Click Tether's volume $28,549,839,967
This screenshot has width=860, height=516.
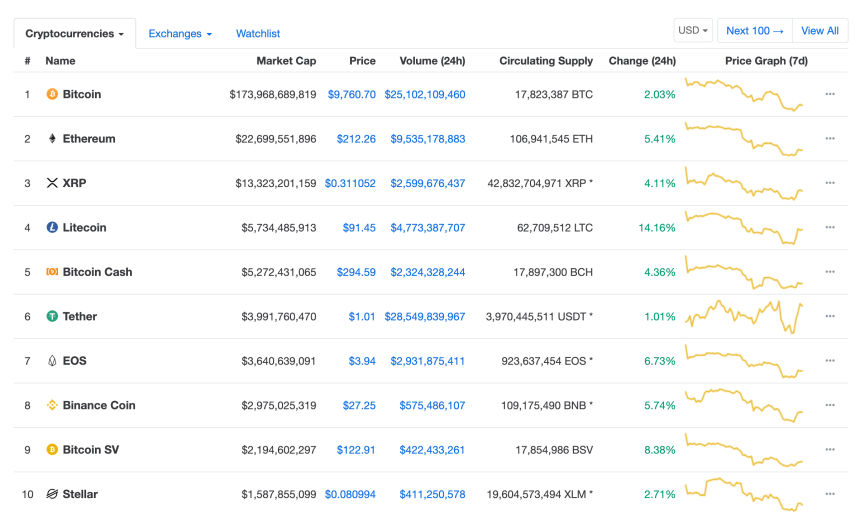(425, 316)
